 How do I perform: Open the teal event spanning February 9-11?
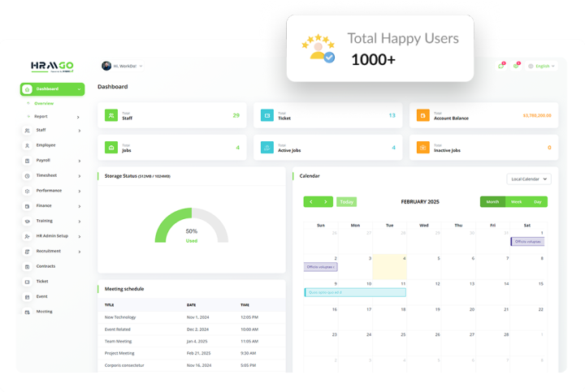(x=355, y=292)
